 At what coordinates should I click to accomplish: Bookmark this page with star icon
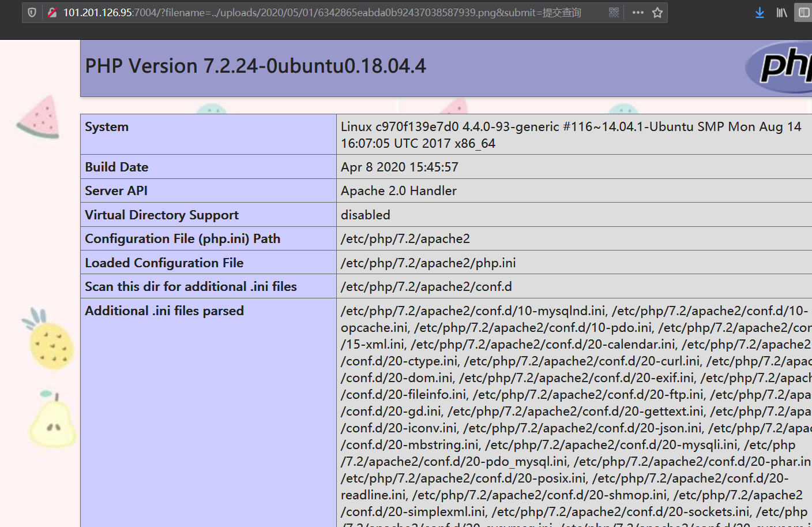point(657,13)
